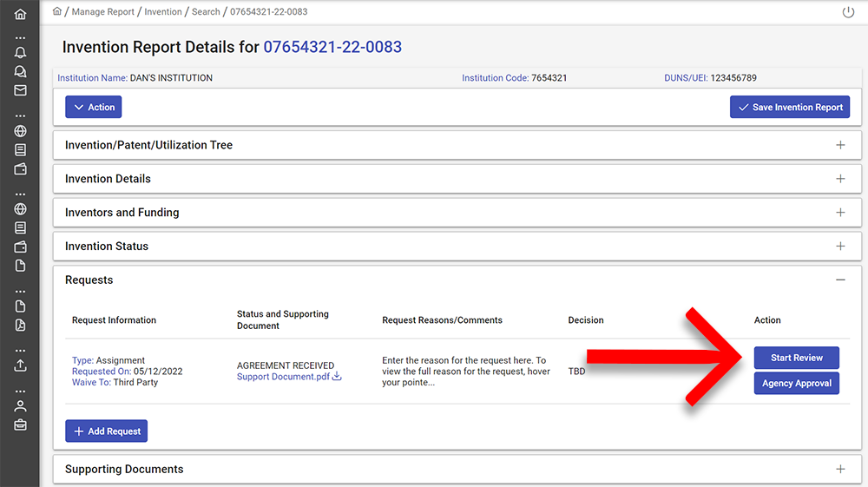Click the upload icon in the sidebar
868x487 pixels.
click(x=20, y=365)
